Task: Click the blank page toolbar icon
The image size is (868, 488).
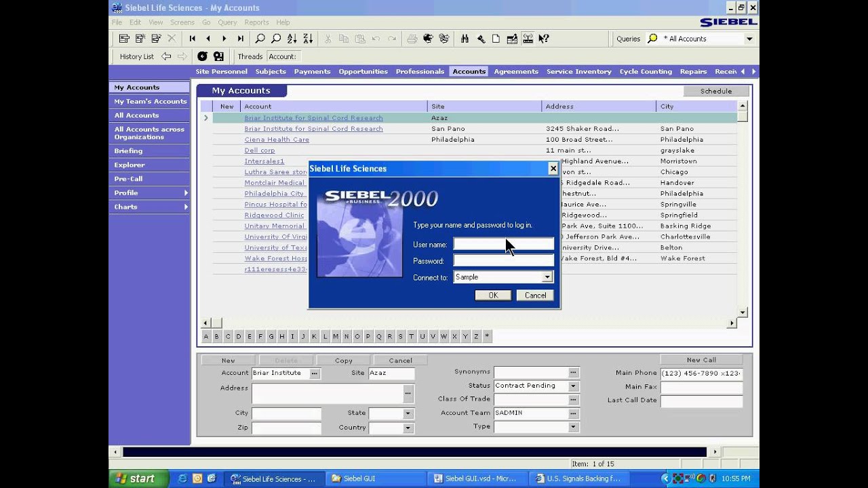Action: tap(496, 39)
